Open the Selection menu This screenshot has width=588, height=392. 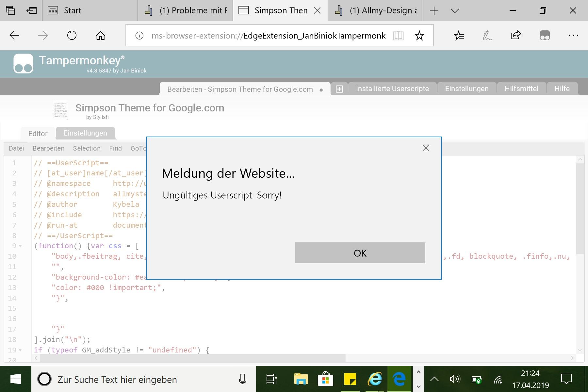tap(87, 148)
